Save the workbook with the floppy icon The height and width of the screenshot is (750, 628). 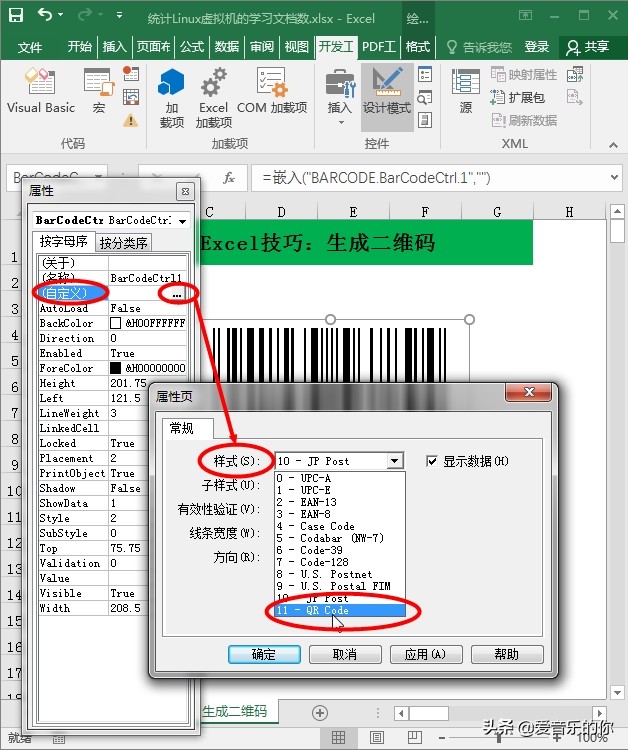point(16,15)
